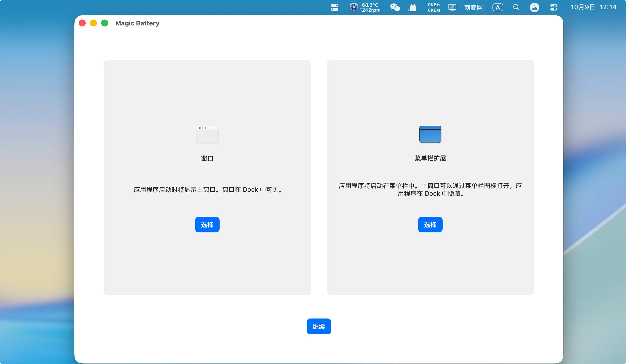Click the cat icon in menu bar
The image size is (626, 364).
pos(412,7)
